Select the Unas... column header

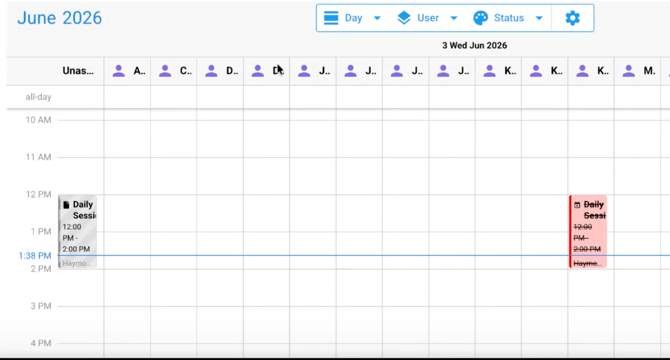78,71
